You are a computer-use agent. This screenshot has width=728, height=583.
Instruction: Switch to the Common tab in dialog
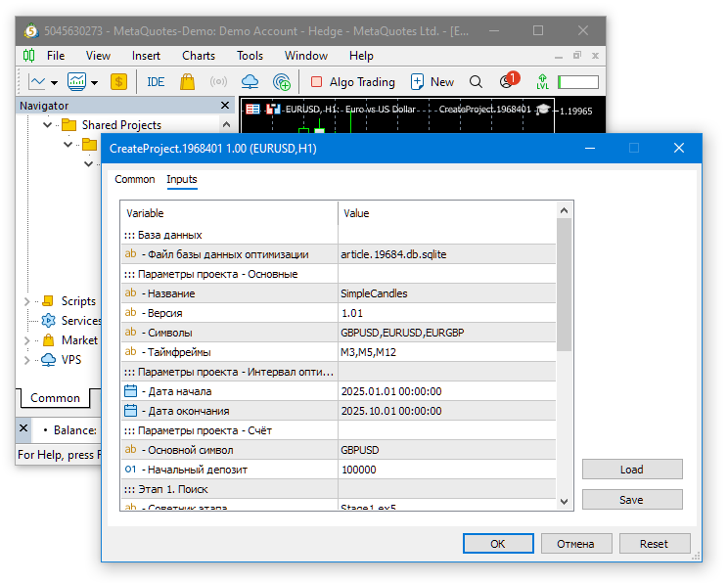135,179
